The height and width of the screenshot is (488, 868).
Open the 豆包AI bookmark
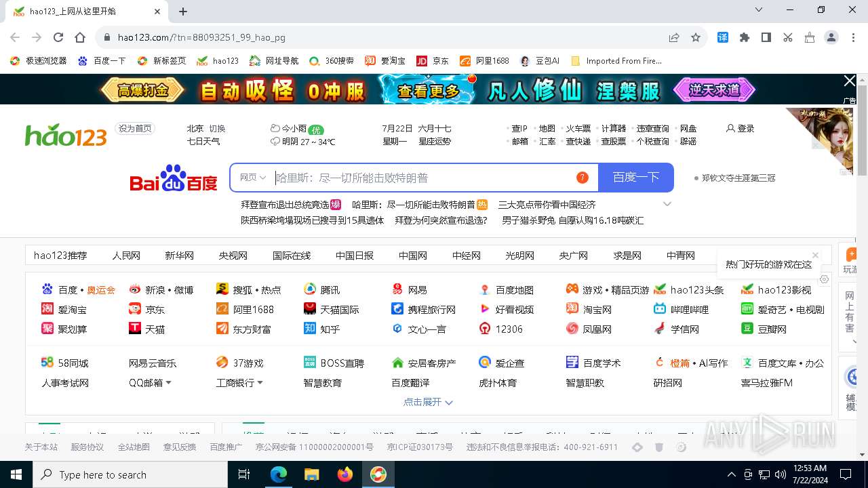pos(540,60)
